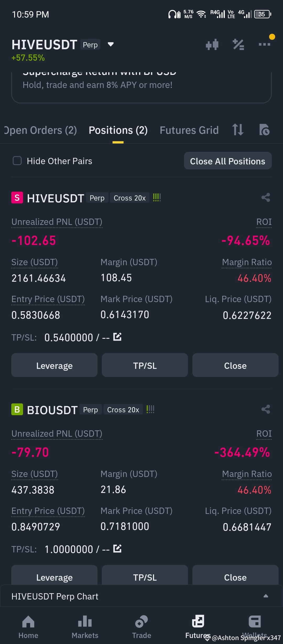283x644 pixels.
Task: Edit TP/SL for the BIOUSDT position
Action: 117,549
